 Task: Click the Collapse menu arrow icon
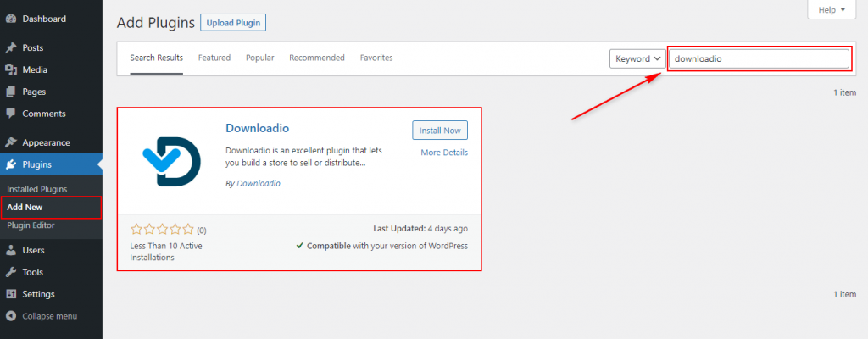click(x=10, y=316)
